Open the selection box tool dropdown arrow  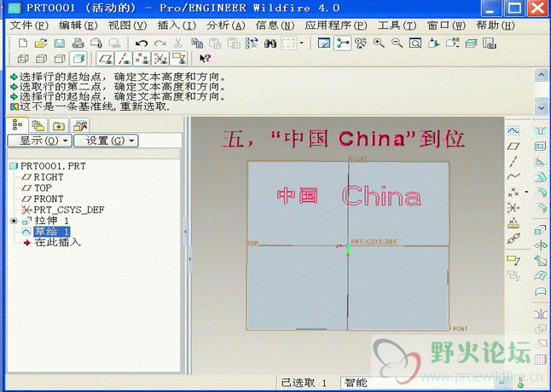coord(302,43)
